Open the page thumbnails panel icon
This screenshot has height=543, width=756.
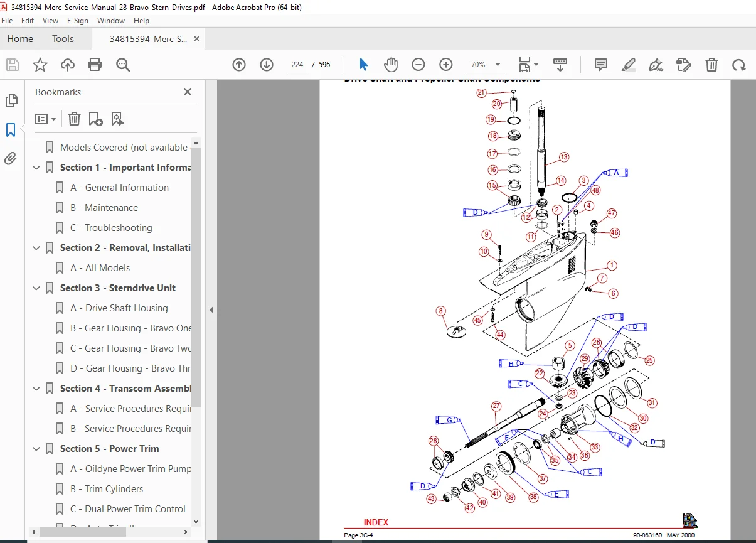click(x=11, y=100)
